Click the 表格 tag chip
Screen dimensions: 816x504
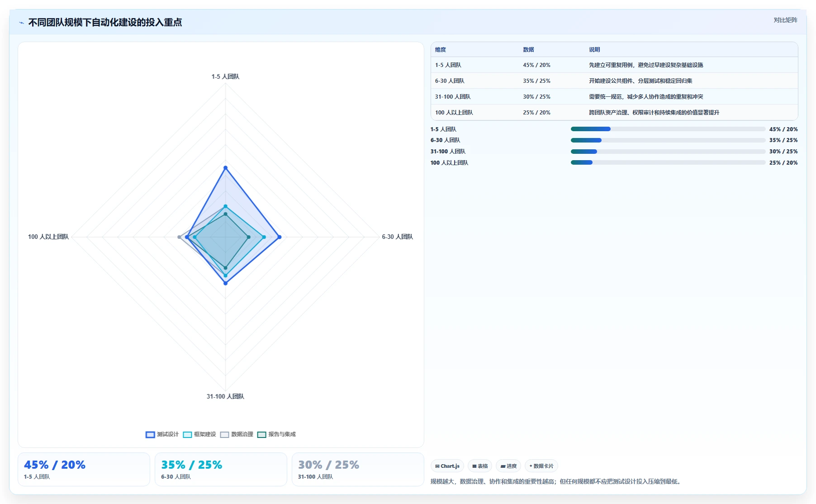tap(480, 466)
